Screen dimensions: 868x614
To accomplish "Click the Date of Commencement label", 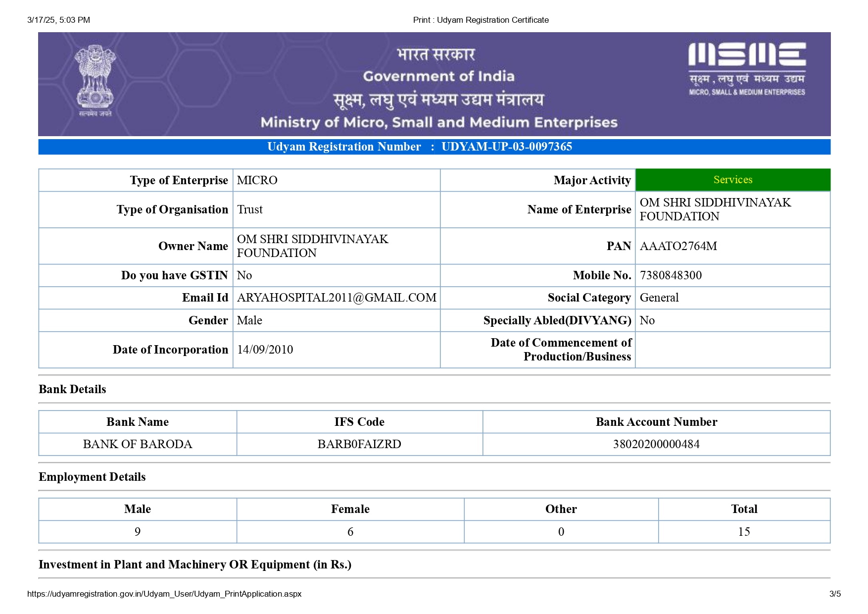I will pyautogui.click(x=561, y=350).
